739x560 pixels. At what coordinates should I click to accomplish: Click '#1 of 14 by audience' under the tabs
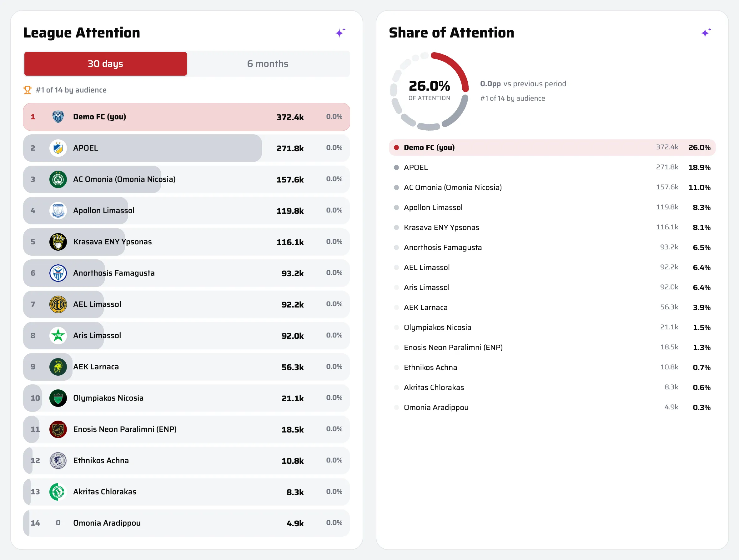[71, 90]
